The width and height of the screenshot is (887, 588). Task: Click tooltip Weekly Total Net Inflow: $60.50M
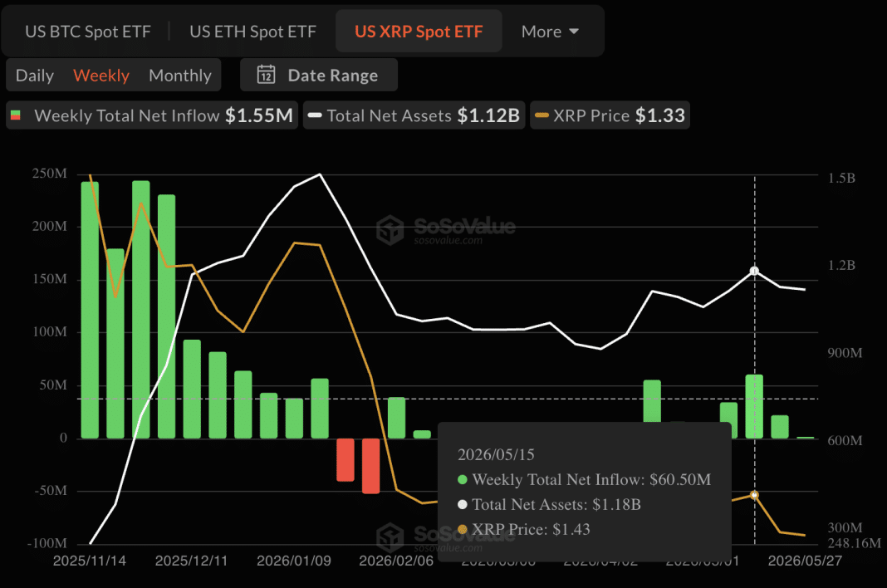pyautogui.click(x=591, y=479)
